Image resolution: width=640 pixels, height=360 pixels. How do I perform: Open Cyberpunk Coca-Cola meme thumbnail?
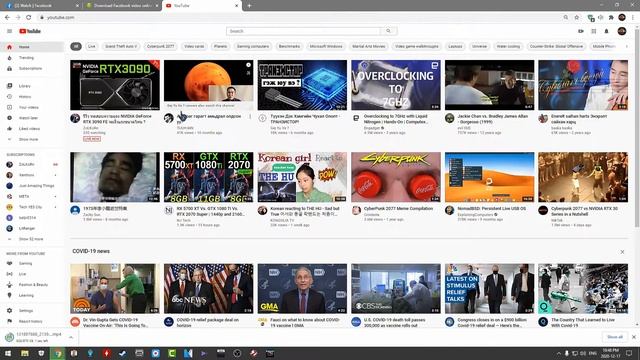pyautogui.click(x=396, y=177)
